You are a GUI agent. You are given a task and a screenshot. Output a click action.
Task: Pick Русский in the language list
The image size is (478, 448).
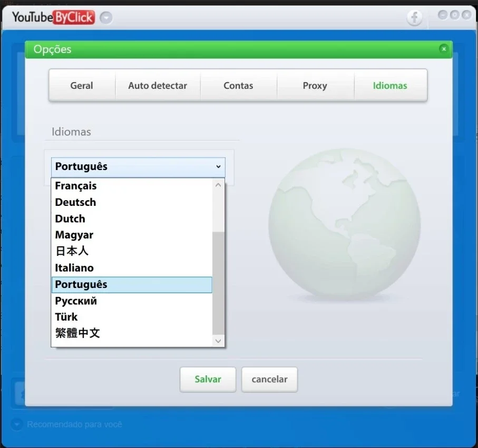pyautogui.click(x=132, y=301)
